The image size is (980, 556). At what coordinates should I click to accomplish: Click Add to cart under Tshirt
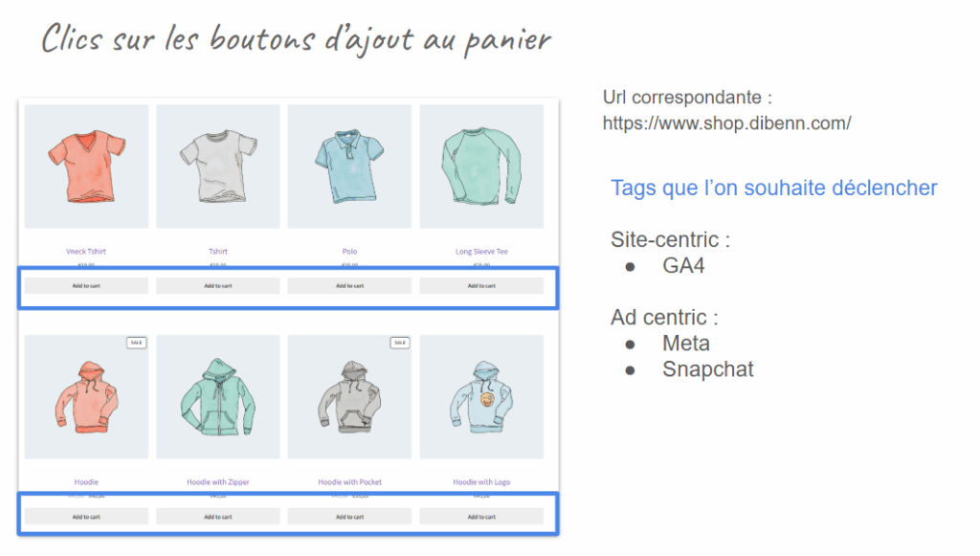click(218, 286)
